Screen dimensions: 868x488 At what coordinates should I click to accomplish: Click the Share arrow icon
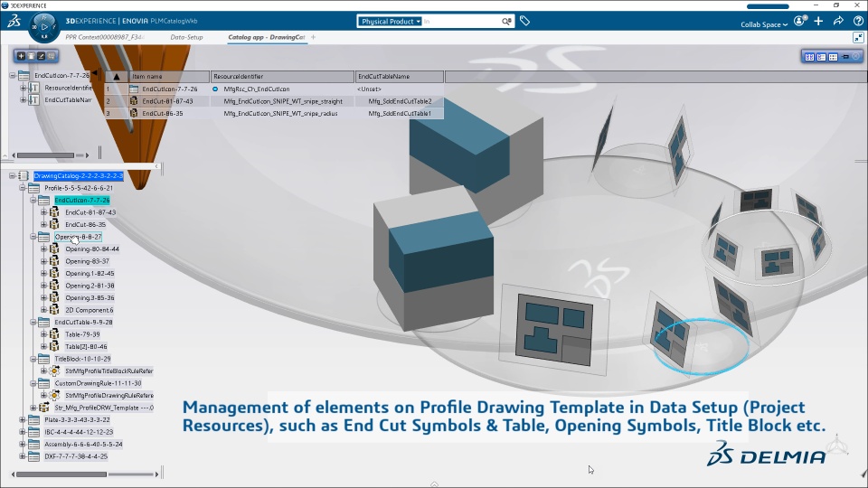838,21
